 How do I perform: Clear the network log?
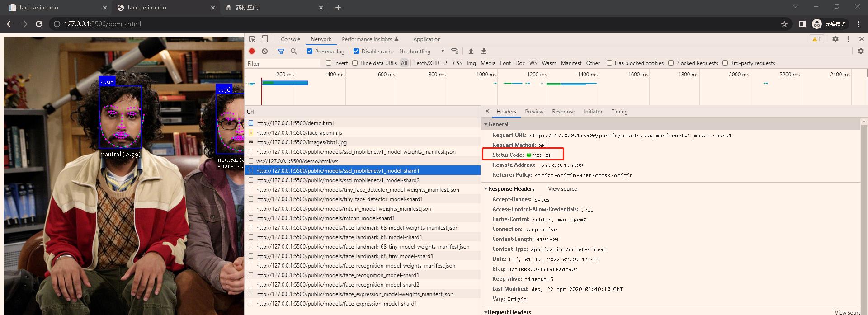pos(264,51)
